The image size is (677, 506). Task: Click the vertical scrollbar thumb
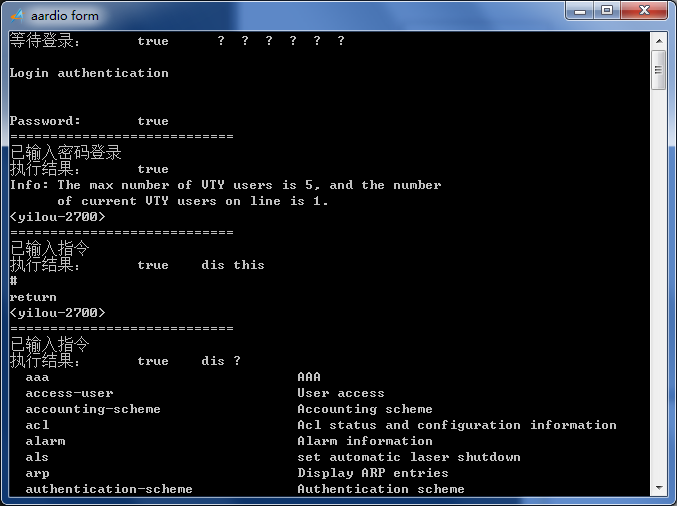pos(659,70)
